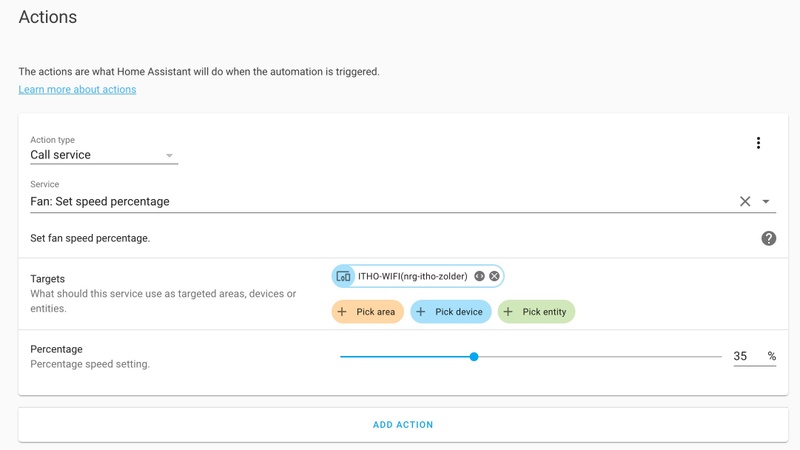Click the percentage value input box

(746, 356)
